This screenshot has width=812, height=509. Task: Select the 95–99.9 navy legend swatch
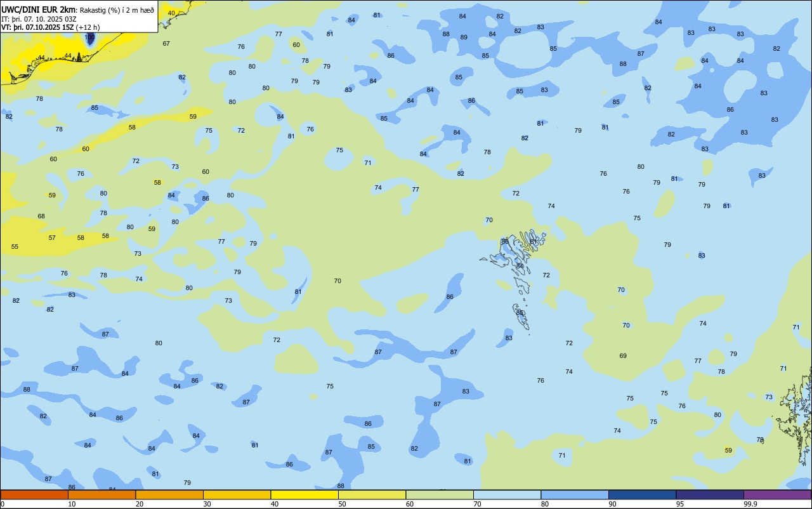point(710,494)
